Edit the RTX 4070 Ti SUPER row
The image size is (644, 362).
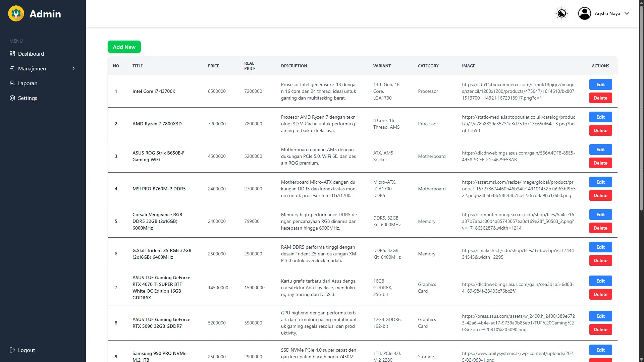pos(600,281)
